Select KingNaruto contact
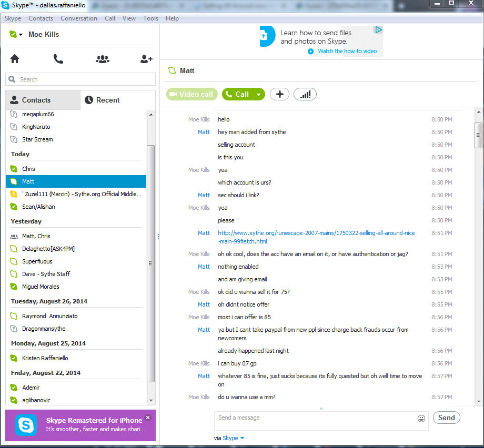The height and width of the screenshot is (448, 484). (x=76, y=127)
